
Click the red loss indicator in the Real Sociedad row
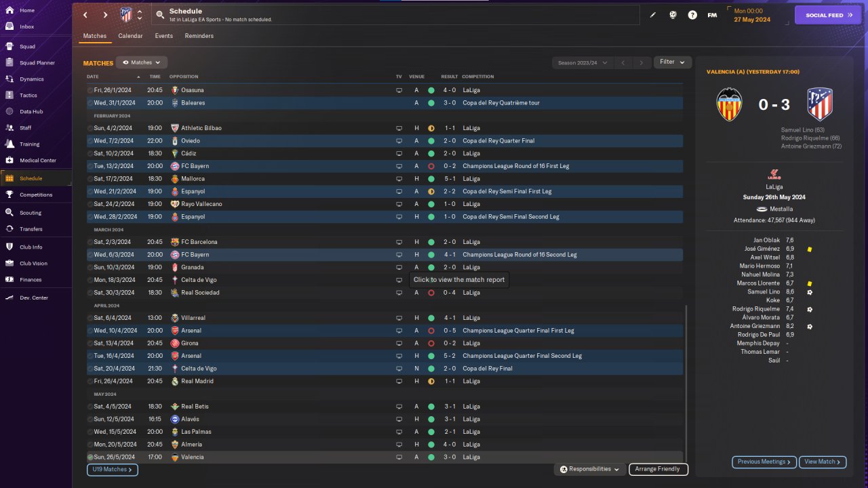pos(431,293)
